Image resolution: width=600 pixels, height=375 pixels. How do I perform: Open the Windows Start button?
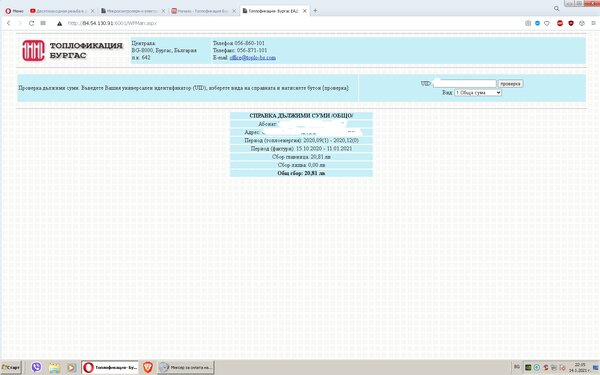[x=11, y=367]
